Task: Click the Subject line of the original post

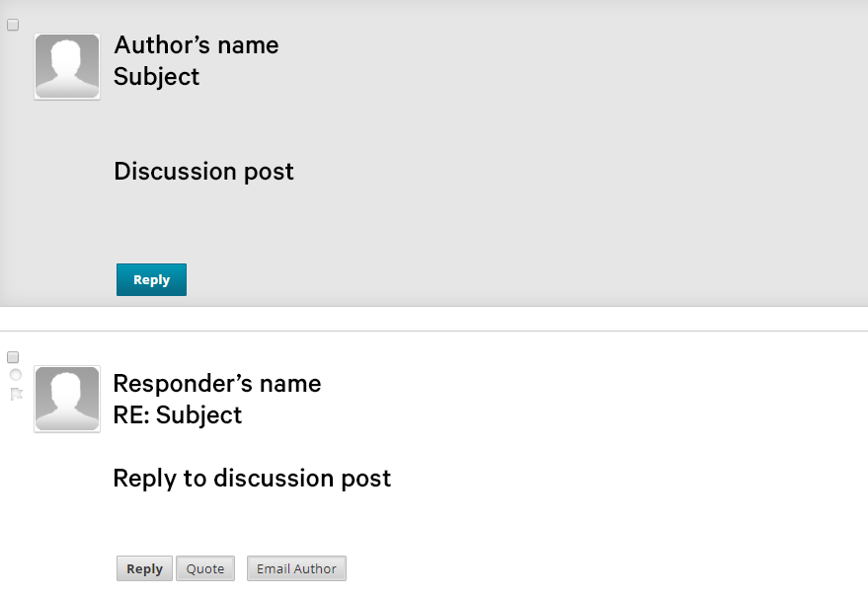Action: [157, 76]
